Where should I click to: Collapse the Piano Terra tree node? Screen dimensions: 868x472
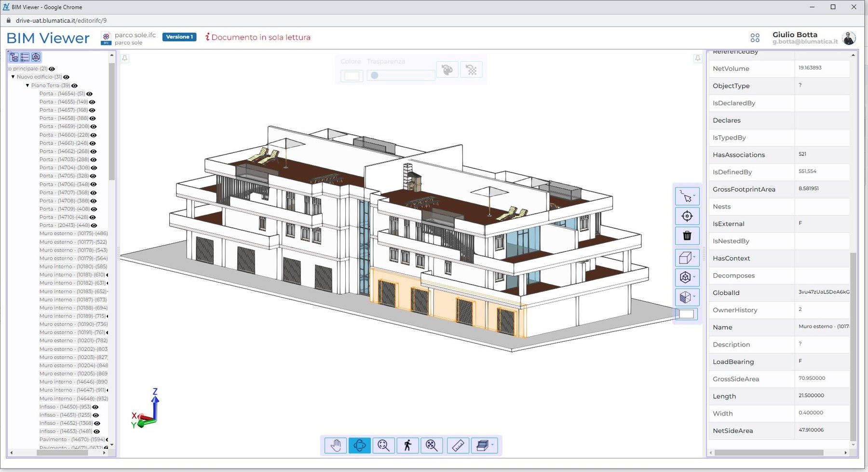coord(27,85)
